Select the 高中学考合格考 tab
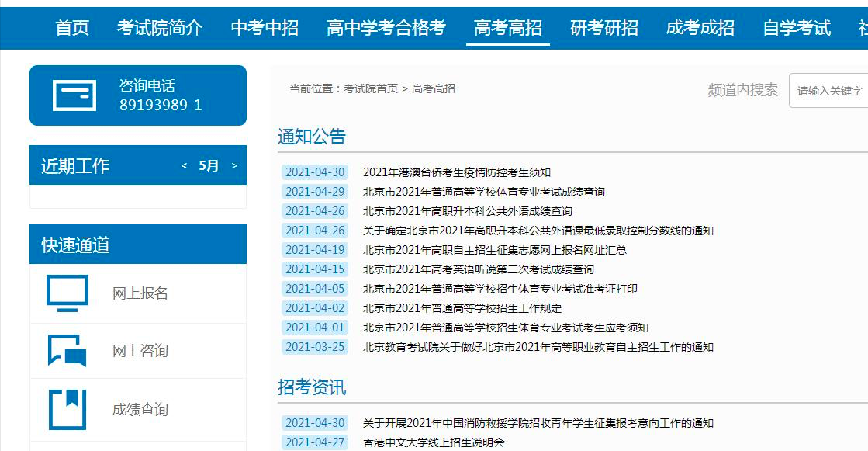 click(x=384, y=26)
